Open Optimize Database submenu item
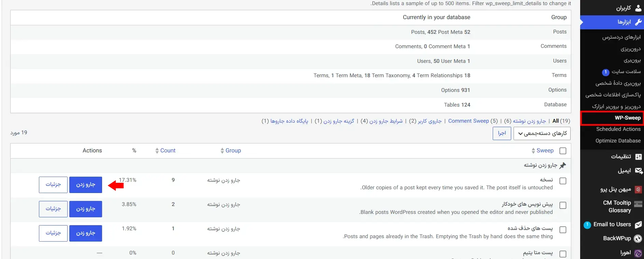The width and height of the screenshot is (644, 259). [618, 141]
